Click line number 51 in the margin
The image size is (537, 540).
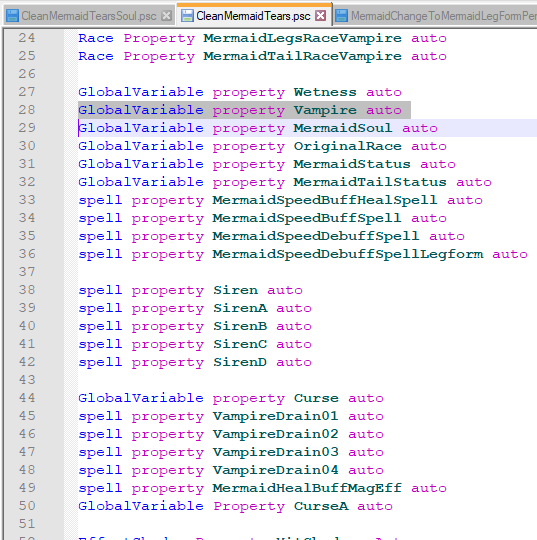[27, 524]
